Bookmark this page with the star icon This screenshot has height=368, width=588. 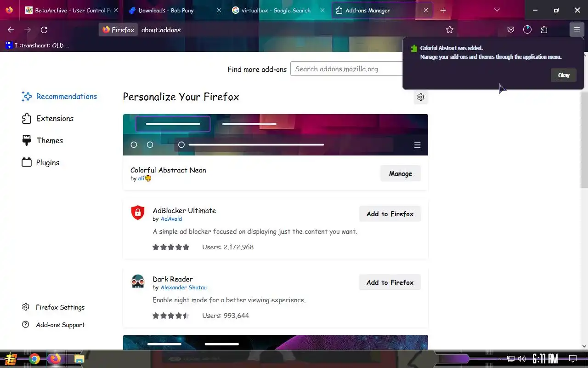click(x=450, y=29)
